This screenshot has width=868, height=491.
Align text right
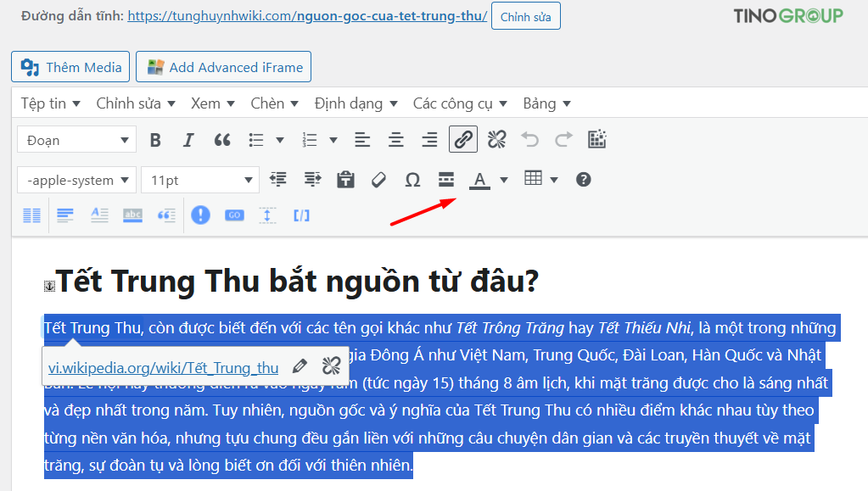click(429, 140)
